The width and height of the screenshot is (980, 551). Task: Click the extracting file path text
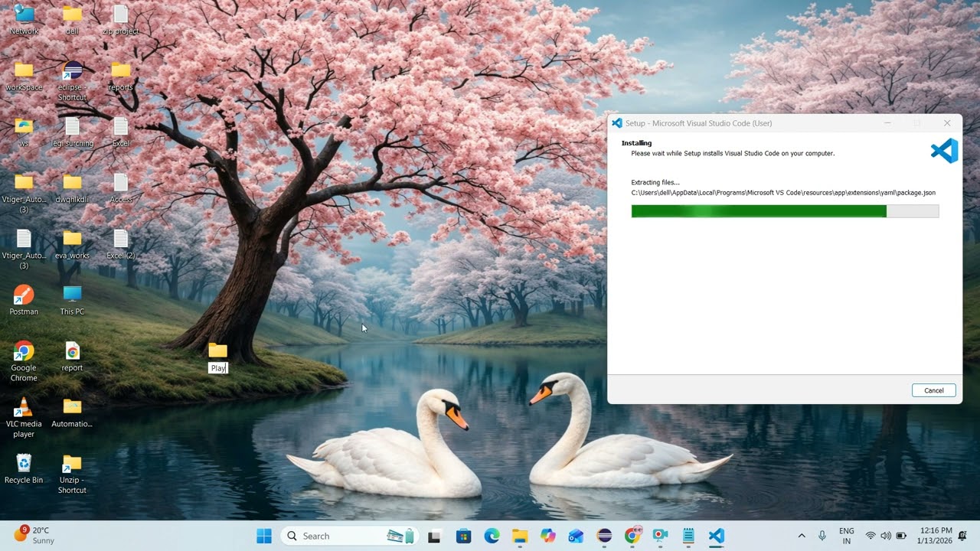click(783, 193)
